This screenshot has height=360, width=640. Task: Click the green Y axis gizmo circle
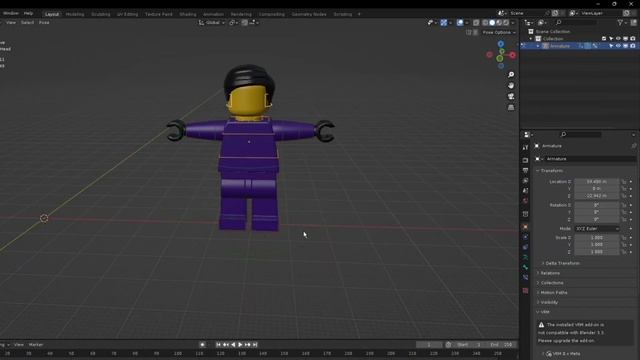click(500, 59)
